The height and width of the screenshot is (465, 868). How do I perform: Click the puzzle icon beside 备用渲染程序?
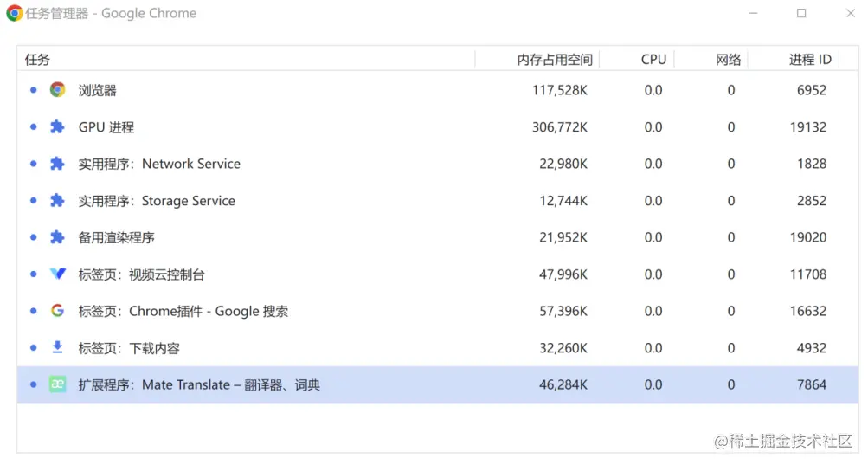pyautogui.click(x=57, y=237)
